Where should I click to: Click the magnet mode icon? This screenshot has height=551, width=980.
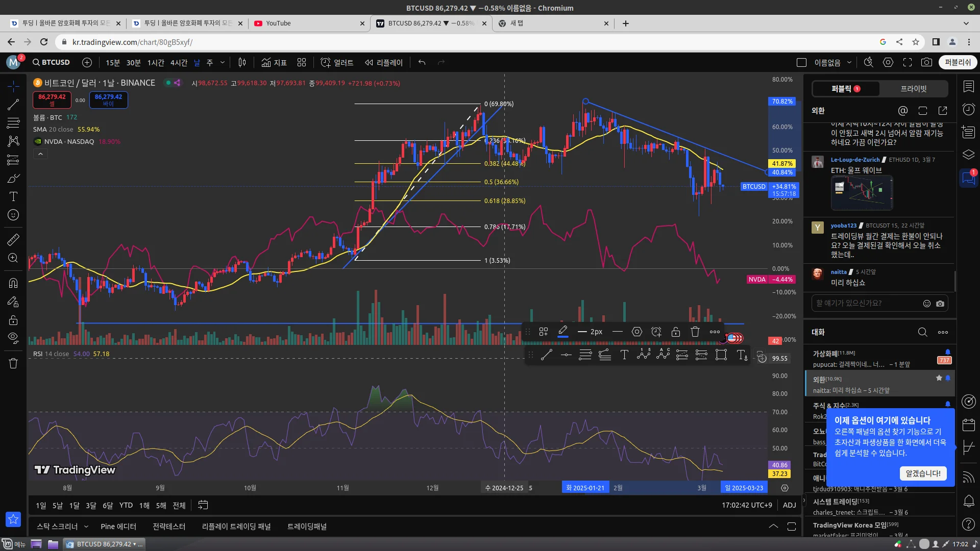point(13,283)
